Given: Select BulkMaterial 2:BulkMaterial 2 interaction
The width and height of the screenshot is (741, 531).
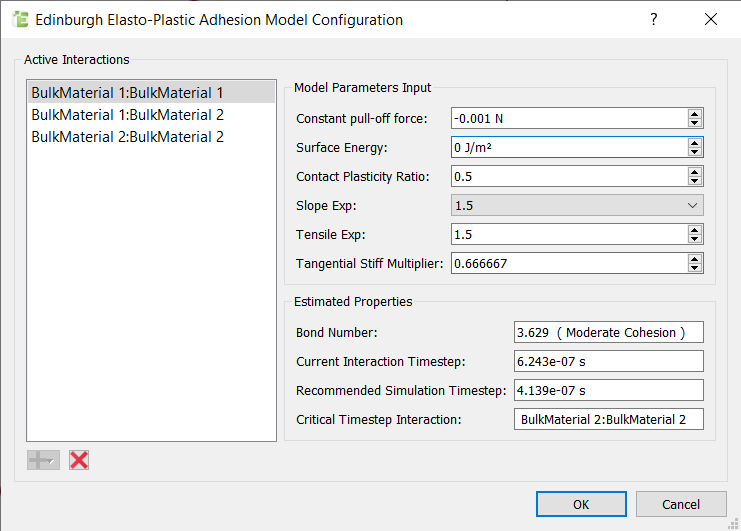Looking at the screenshot, I should coord(127,136).
